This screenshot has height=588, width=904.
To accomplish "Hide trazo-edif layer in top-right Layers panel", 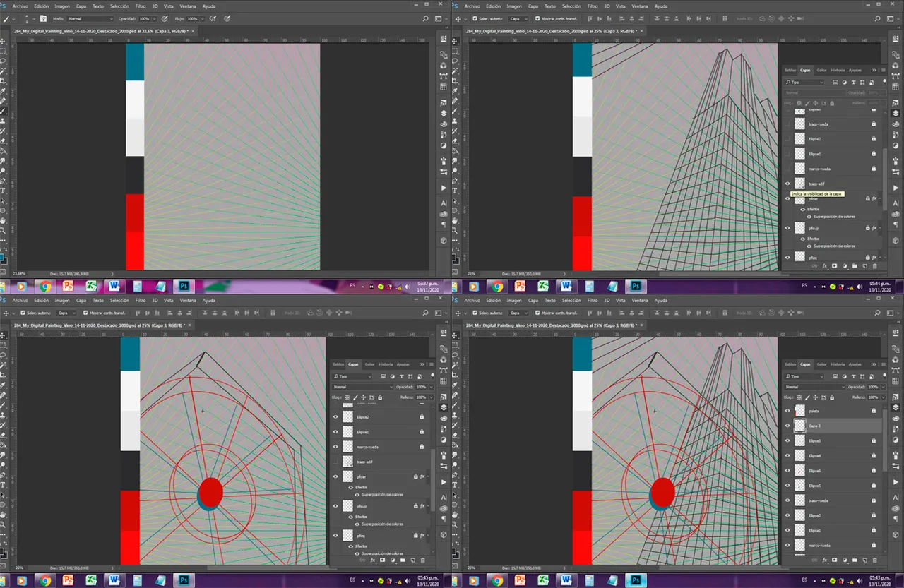I will point(787,184).
